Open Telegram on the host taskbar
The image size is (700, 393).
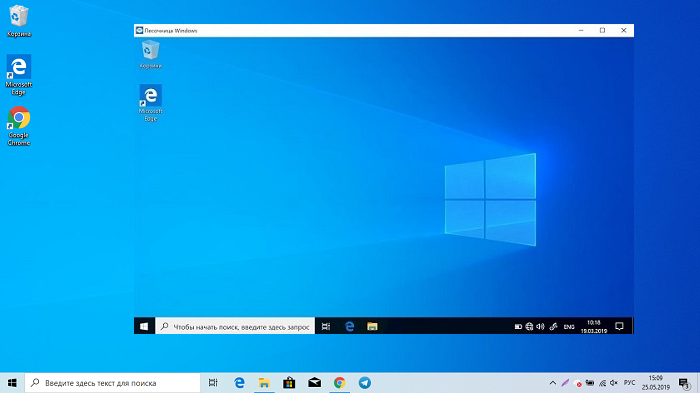click(365, 383)
